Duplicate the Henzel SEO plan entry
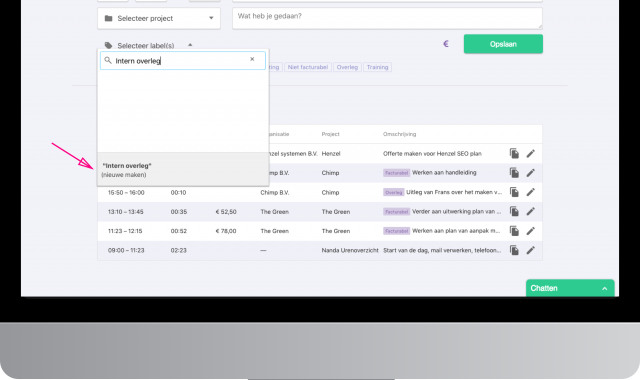Viewport: 640px width, 380px height. coord(514,153)
